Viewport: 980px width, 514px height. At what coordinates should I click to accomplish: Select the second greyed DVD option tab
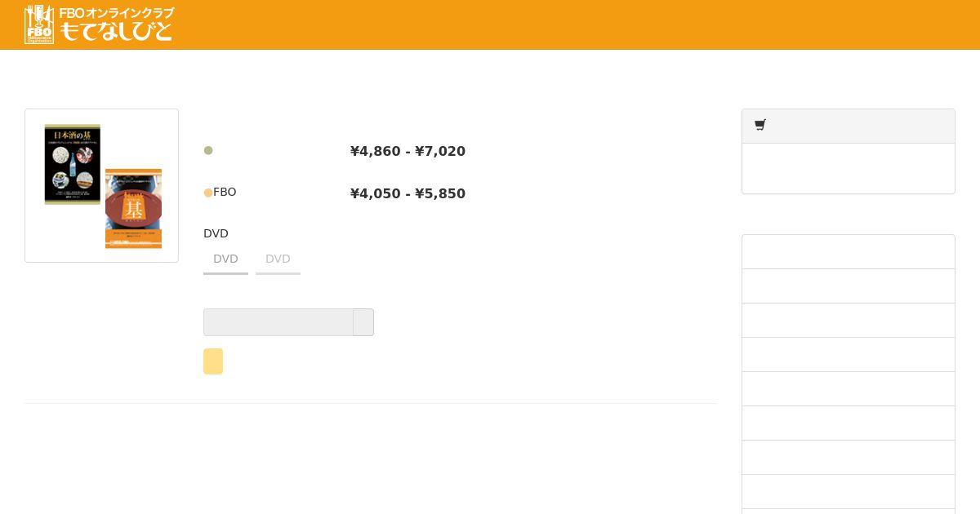tap(278, 259)
